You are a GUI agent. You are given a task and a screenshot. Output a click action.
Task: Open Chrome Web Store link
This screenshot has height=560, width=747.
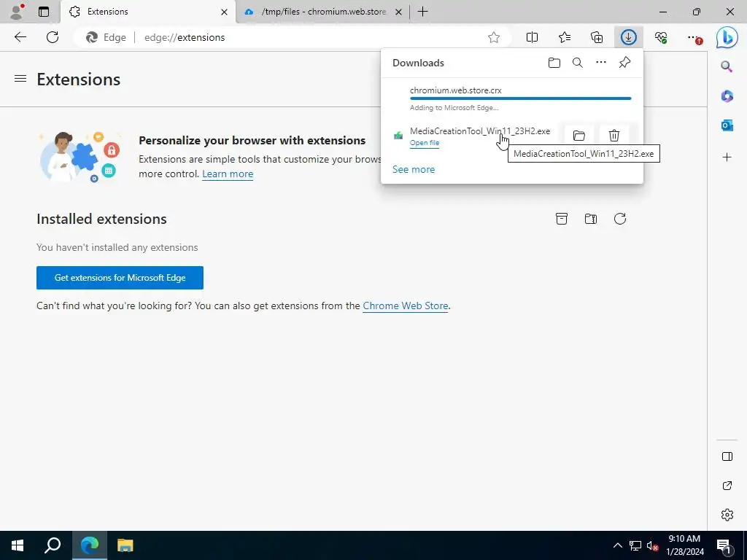(x=406, y=306)
